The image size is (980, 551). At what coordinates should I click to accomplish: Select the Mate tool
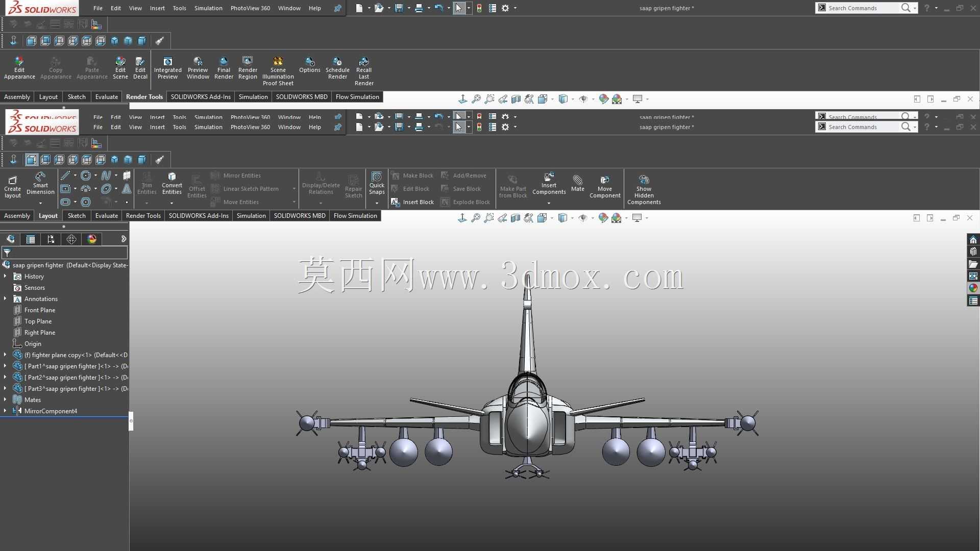[x=578, y=184]
